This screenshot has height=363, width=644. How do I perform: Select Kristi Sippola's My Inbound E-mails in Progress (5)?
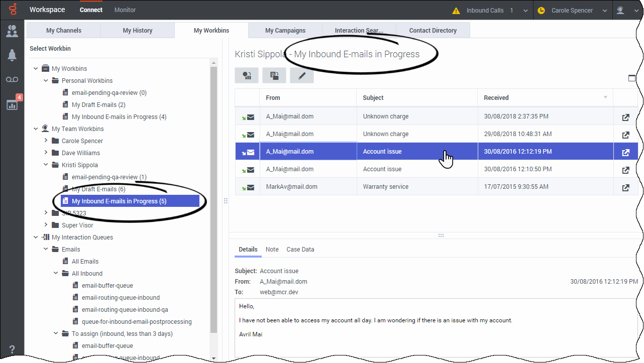pyautogui.click(x=130, y=201)
